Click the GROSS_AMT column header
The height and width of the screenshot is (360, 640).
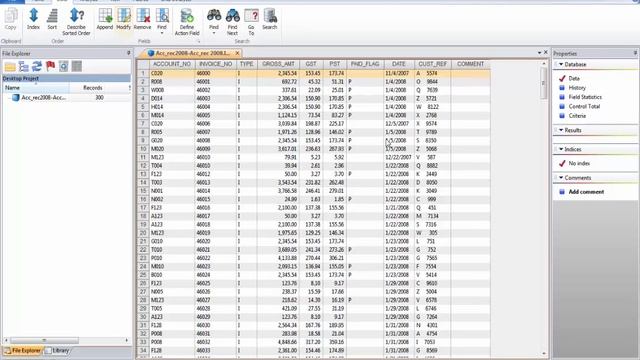tap(278, 64)
